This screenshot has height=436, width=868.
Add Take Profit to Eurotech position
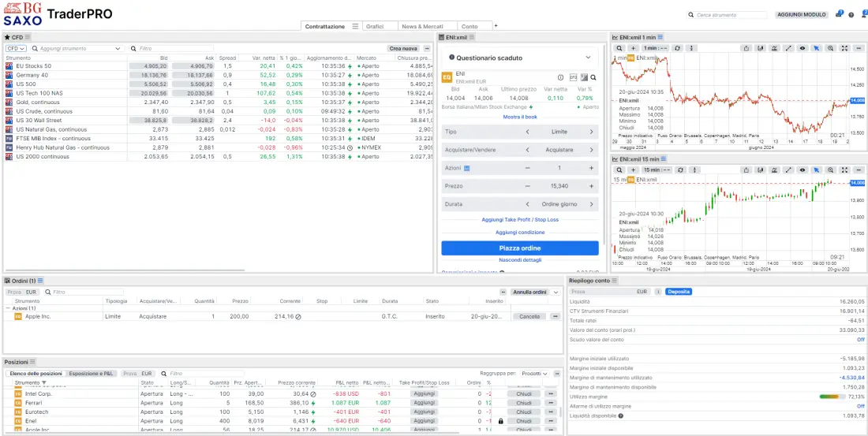click(x=424, y=412)
